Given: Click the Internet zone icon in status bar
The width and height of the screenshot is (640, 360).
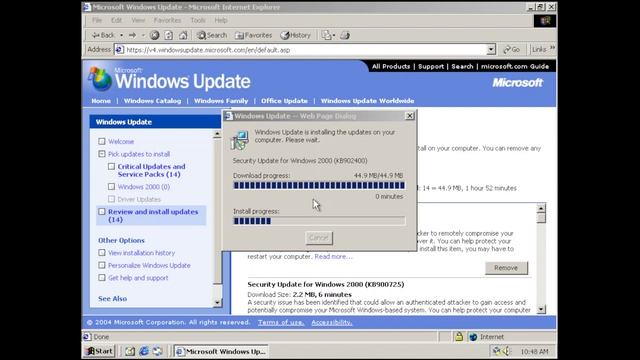Looking at the screenshot, I should click(473, 337).
